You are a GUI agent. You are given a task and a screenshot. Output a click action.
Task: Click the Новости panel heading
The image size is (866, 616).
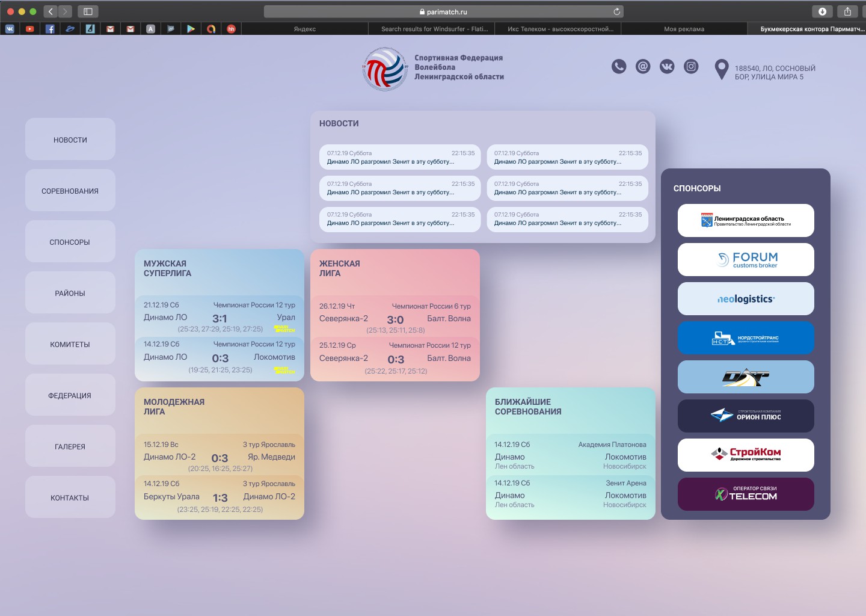click(339, 123)
